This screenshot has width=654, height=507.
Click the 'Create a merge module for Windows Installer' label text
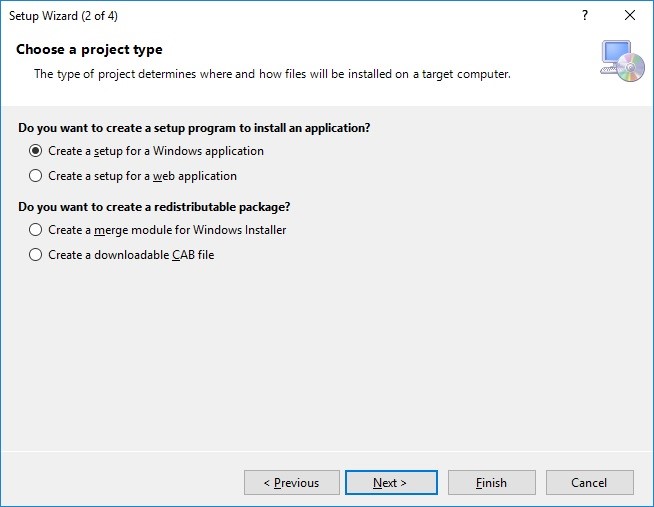(167, 230)
